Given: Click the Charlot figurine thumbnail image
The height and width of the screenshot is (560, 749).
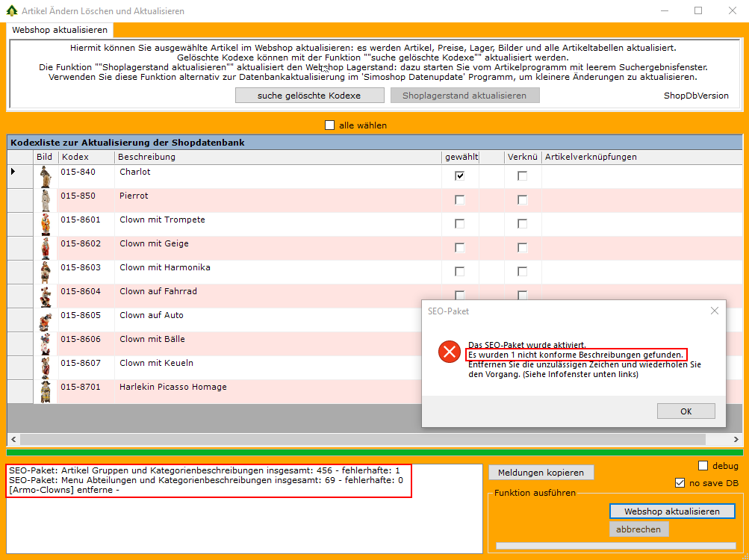Looking at the screenshot, I should pyautogui.click(x=46, y=177).
